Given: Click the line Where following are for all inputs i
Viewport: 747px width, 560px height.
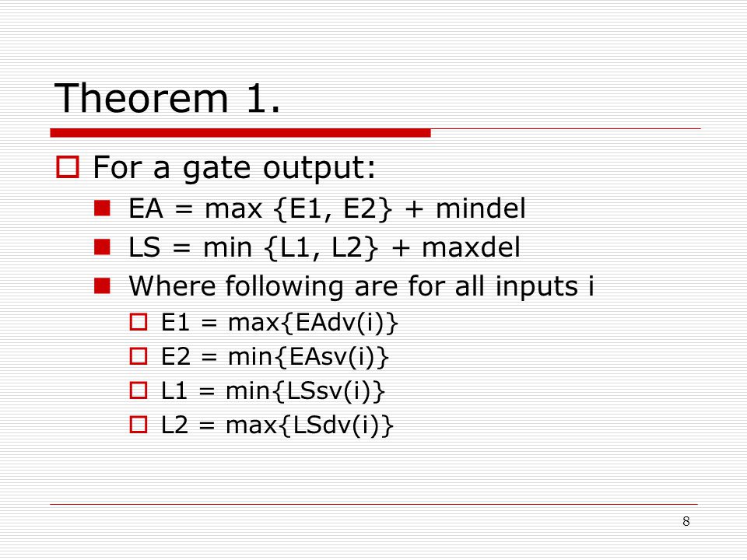Looking at the screenshot, I should coord(362,286).
